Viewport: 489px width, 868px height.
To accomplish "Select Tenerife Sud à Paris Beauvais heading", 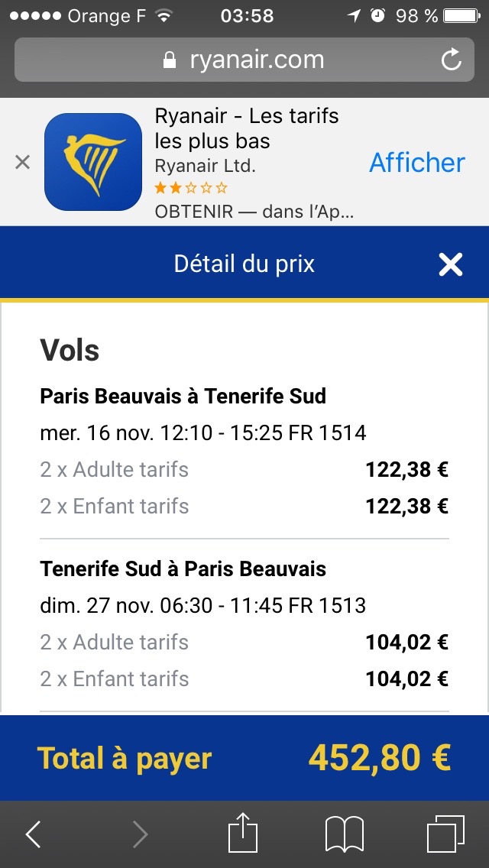I will (183, 569).
